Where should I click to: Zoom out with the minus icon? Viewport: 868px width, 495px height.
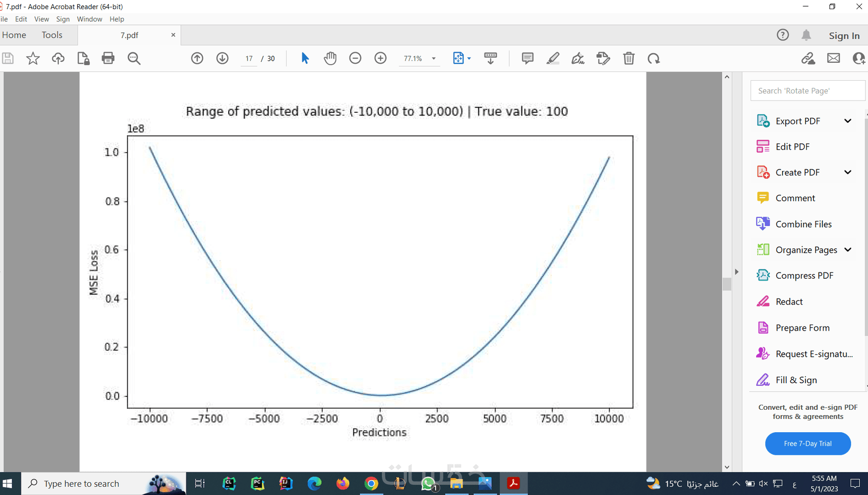(355, 58)
